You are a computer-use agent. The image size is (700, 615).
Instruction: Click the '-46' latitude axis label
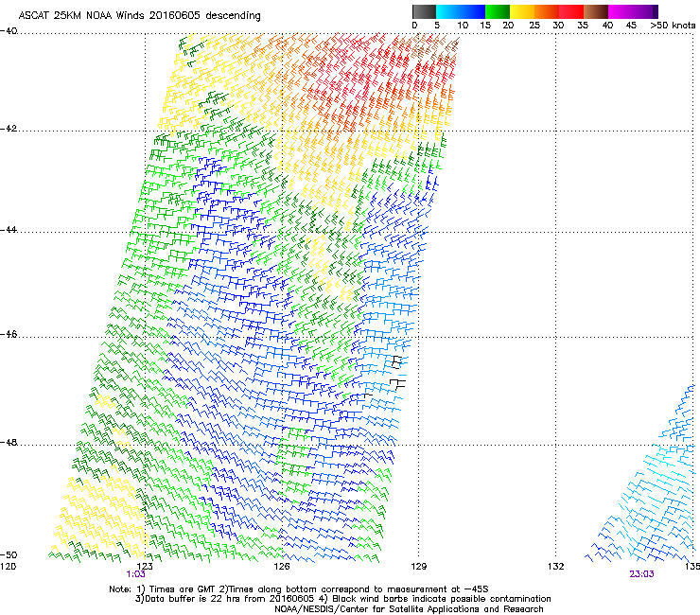(x=9, y=335)
